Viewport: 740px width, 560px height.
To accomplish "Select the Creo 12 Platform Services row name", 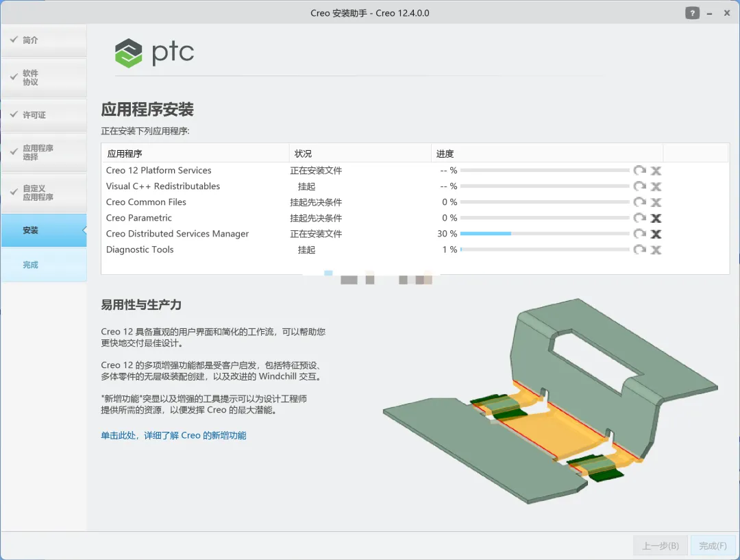I will pyautogui.click(x=158, y=171).
